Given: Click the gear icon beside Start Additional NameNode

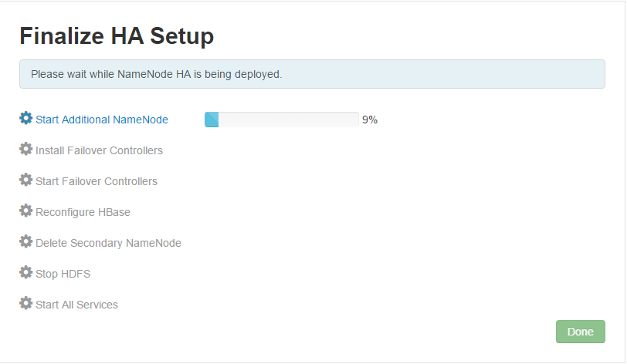Looking at the screenshot, I should click(26, 119).
